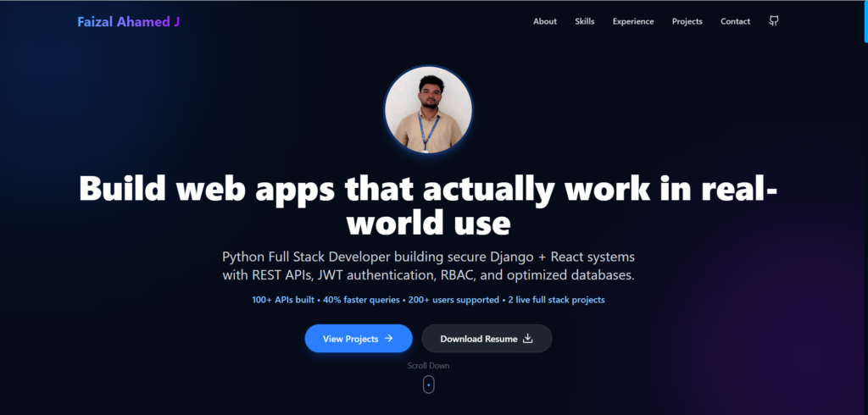Click the 'Python Full Stack Developer' description
Viewport: 868px width, 415px height.
[428, 266]
